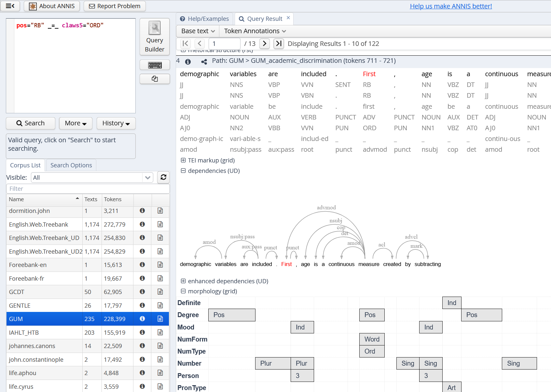
Task: Go to the last results page
Action: 279,44
